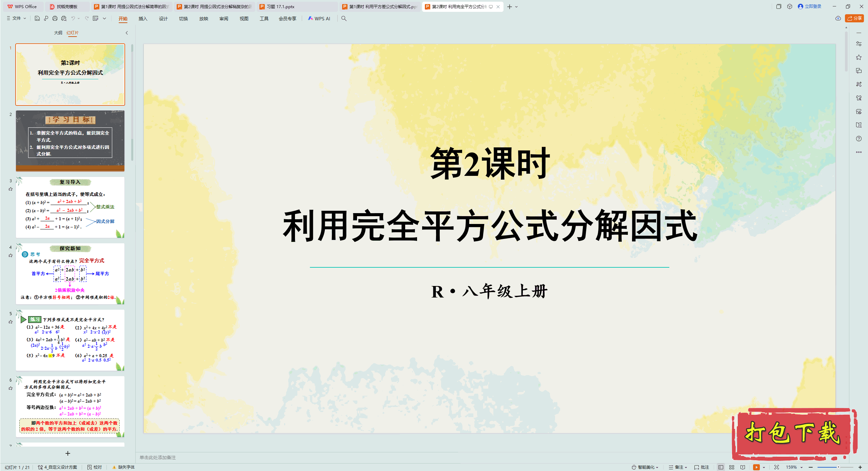Screen dimensions: 868x471
Task: Switch to 大纲 outline tab
Action: click(58, 33)
